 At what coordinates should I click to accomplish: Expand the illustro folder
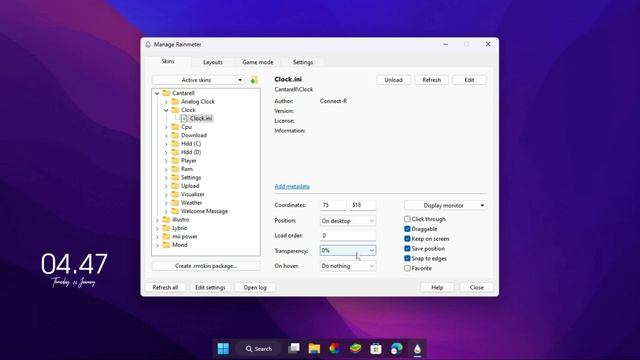click(x=157, y=220)
